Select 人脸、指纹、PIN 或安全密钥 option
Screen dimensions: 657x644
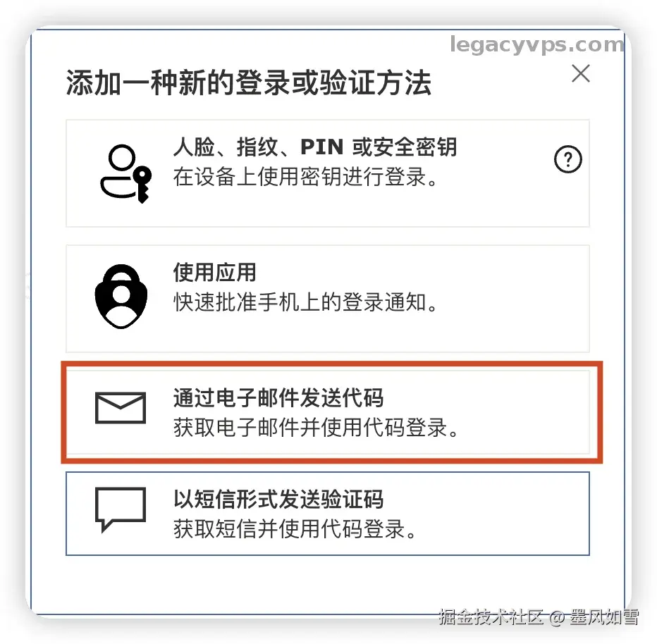(x=328, y=173)
